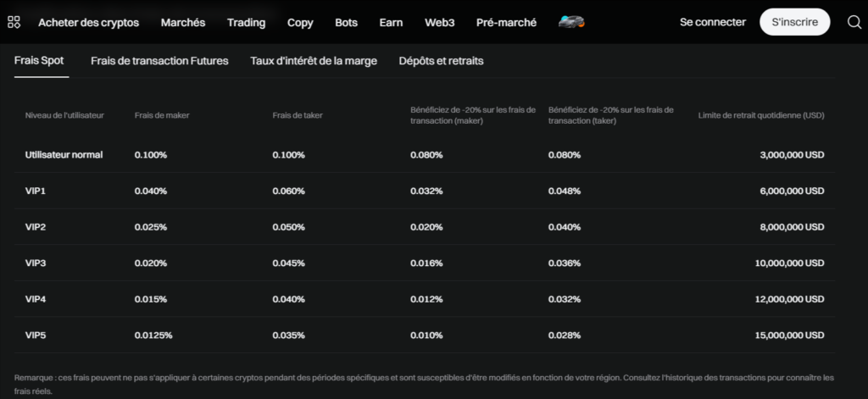Click the Se connecter link
Screen dimensions: 868x399
(x=713, y=22)
